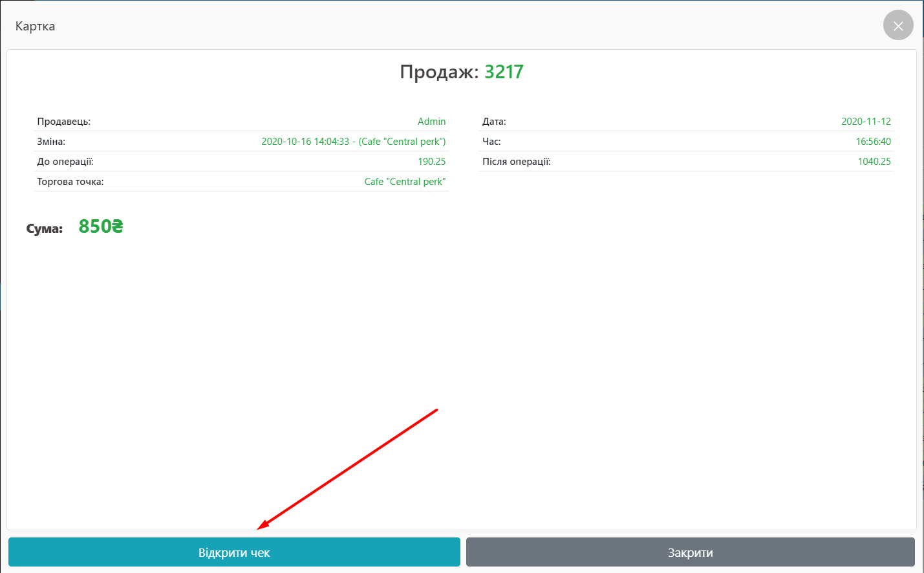Click the Продавець label
Image resolution: width=924 pixels, height=573 pixels.
(63, 122)
